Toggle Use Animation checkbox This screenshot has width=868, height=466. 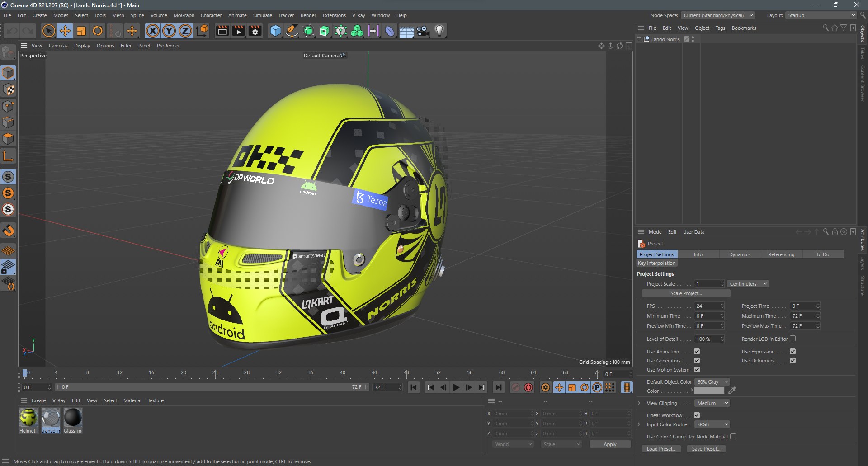[697, 352]
